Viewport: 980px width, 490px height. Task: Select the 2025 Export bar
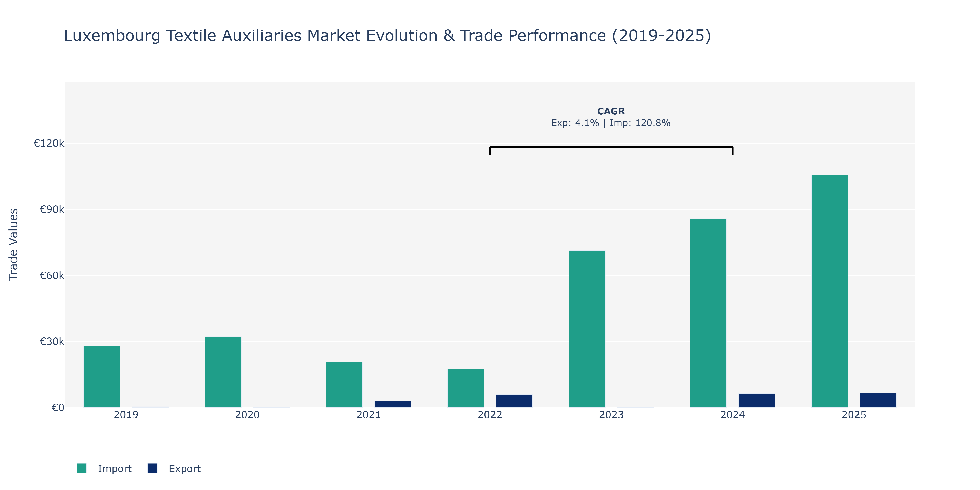pos(878,400)
